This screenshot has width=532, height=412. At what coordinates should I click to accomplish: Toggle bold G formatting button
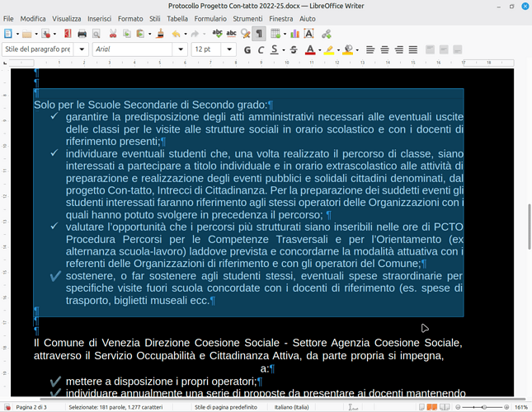pyautogui.click(x=247, y=49)
